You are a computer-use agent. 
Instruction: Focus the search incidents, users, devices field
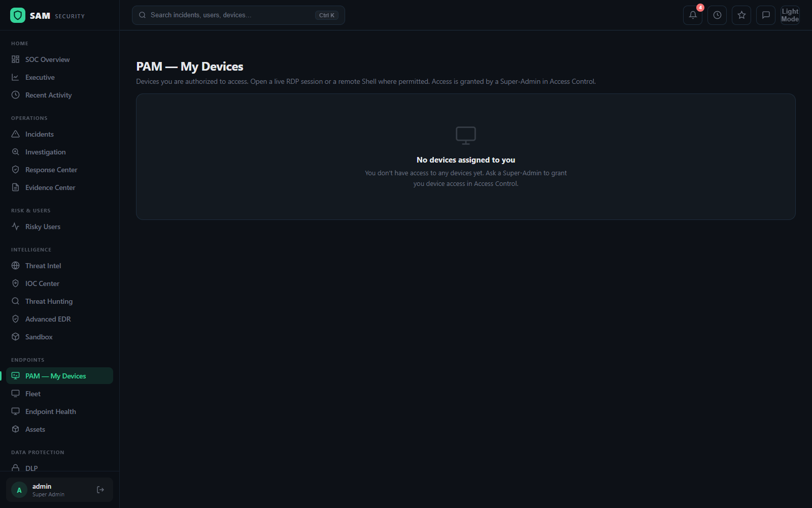pyautogui.click(x=239, y=15)
